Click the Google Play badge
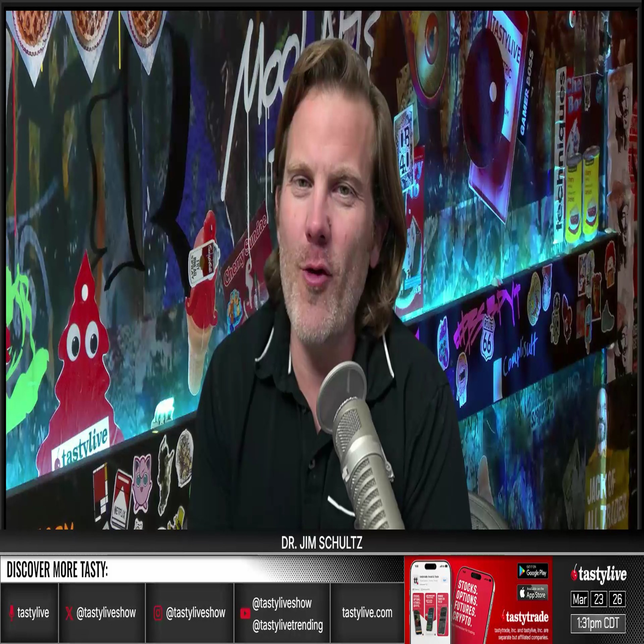644x644 pixels. click(x=532, y=571)
